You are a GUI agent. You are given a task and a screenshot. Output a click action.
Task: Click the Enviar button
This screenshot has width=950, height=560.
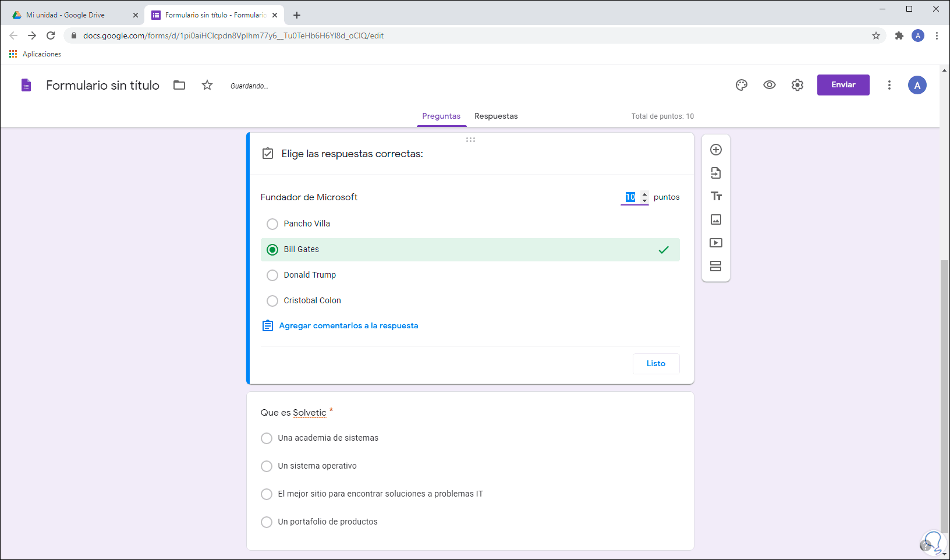pyautogui.click(x=843, y=85)
